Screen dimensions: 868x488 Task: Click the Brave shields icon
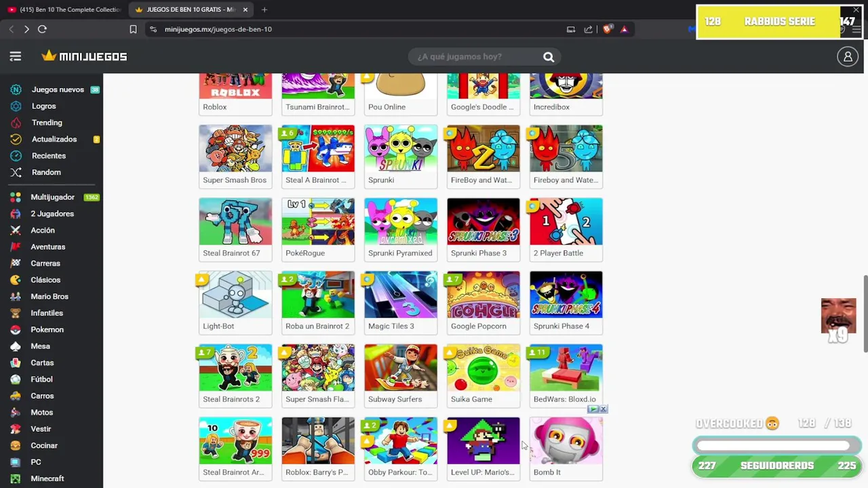coord(608,29)
